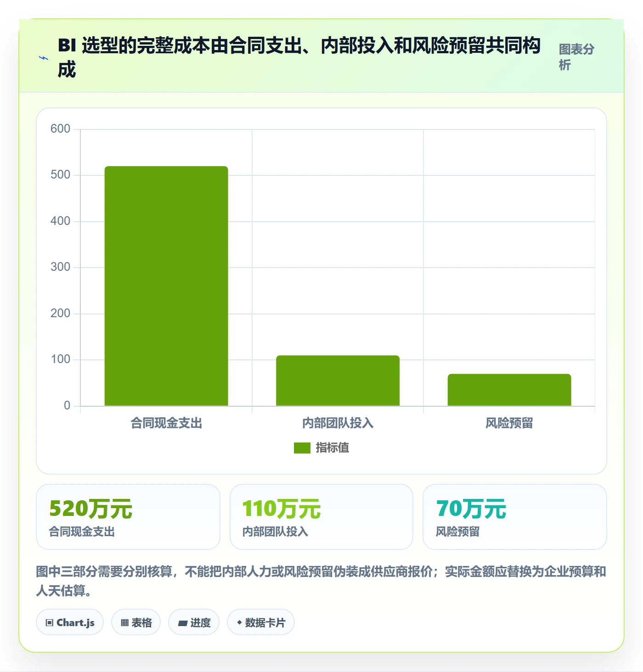643x672 pixels.
Task: Click the grid icon in the 表格 chip
Action: pos(124,623)
